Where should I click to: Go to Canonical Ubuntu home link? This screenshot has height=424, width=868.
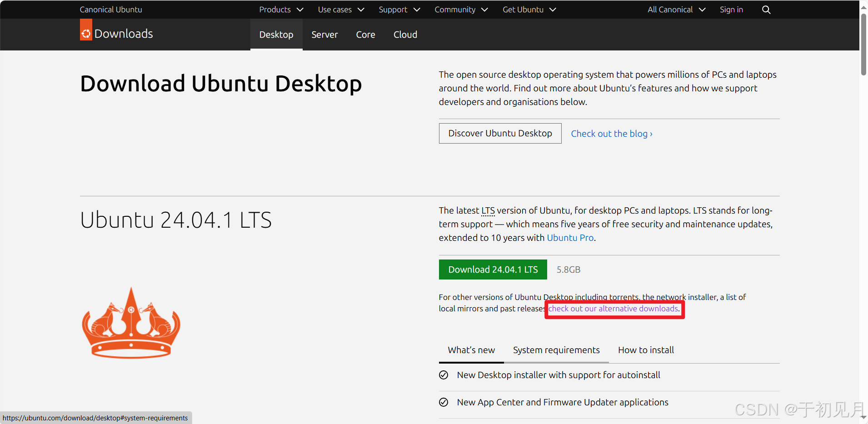tap(111, 10)
